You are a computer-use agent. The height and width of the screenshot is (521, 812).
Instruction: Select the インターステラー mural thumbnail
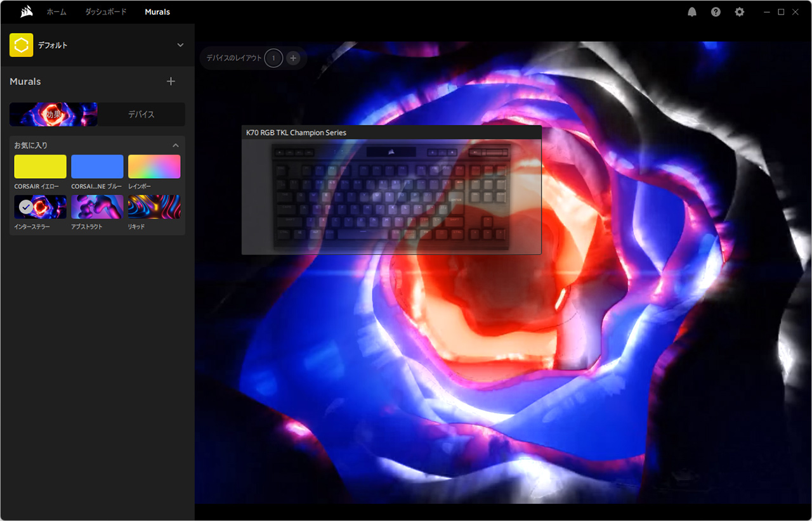(40, 207)
